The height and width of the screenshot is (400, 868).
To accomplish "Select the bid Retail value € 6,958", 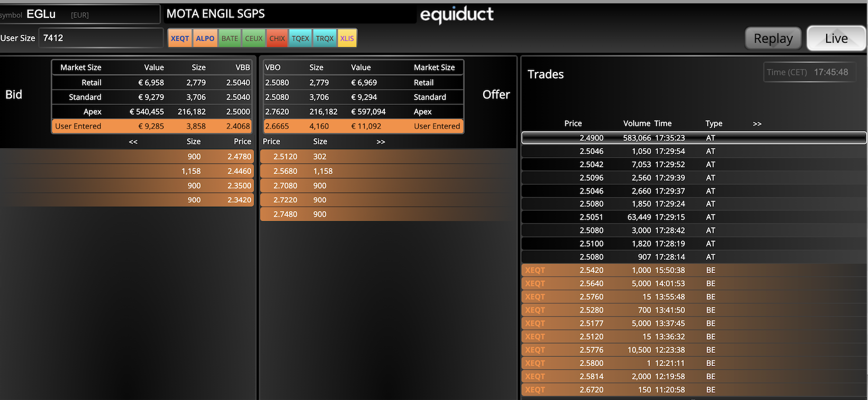I will (151, 83).
